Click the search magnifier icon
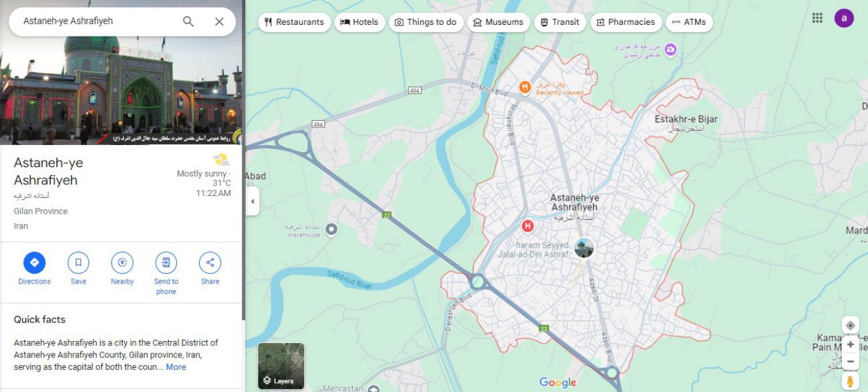 [x=188, y=22]
